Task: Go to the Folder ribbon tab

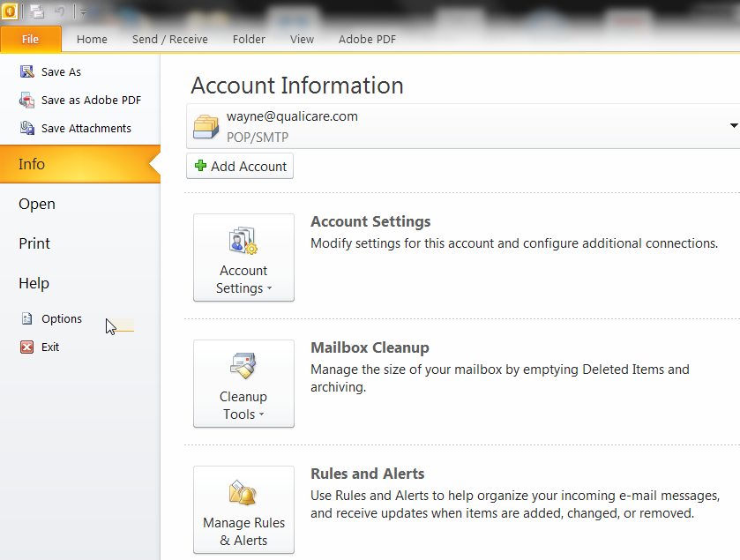Action: [x=249, y=40]
